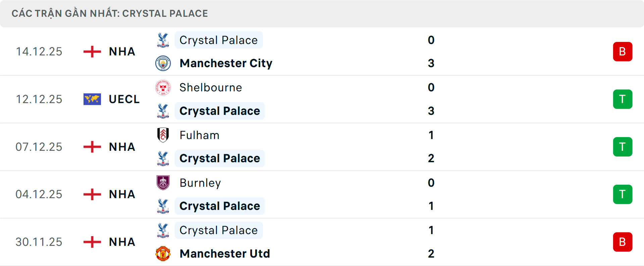
Task: Click the Fulham club crest
Action: tap(163, 135)
